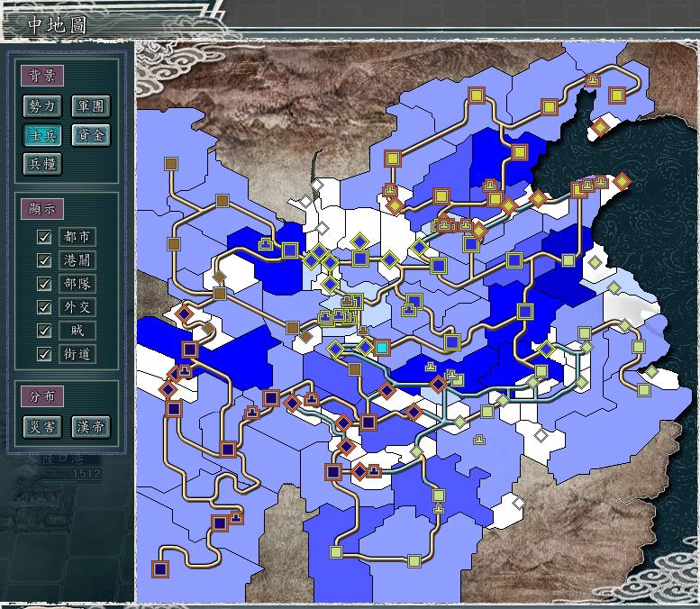Select easternmost light-green diamond port on coast
700x609 pixels.
coord(651,371)
